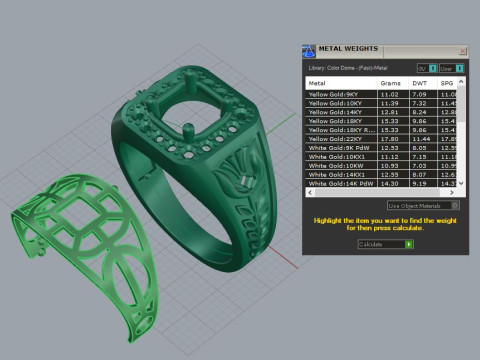Click the 17.80 grams value

point(389,139)
